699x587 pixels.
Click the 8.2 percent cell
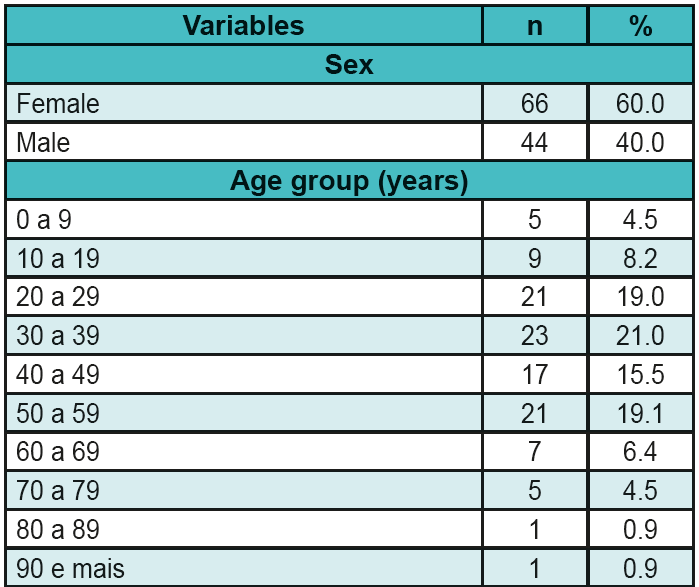pyautogui.click(x=640, y=259)
